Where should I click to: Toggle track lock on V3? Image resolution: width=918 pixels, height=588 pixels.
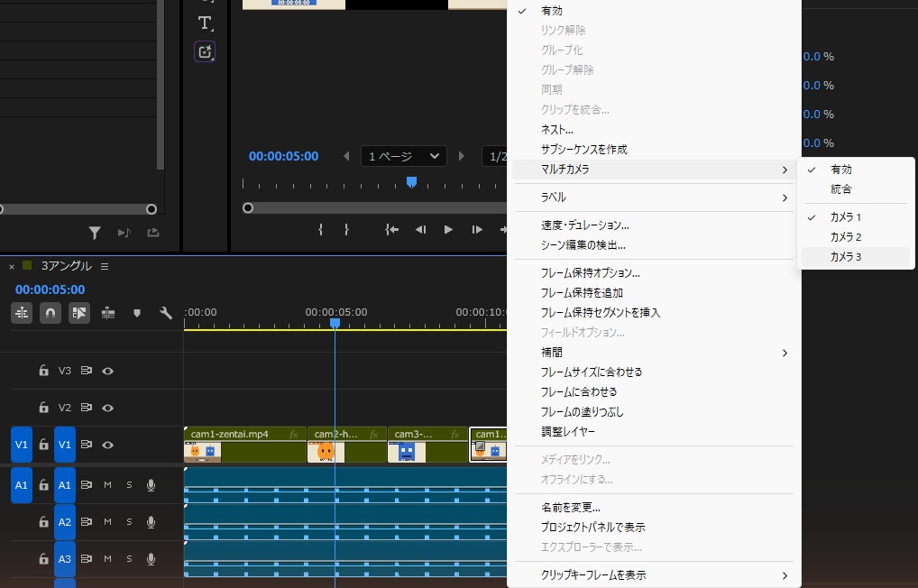point(43,371)
